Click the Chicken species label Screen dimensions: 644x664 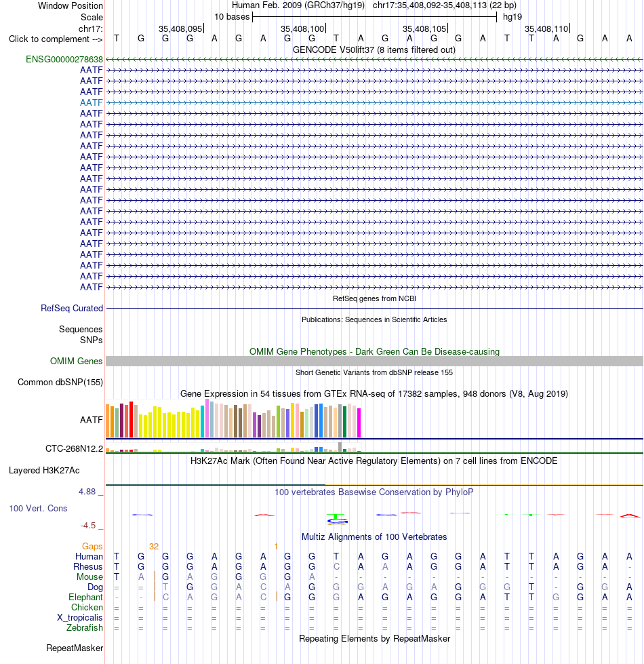pyautogui.click(x=87, y=607)
